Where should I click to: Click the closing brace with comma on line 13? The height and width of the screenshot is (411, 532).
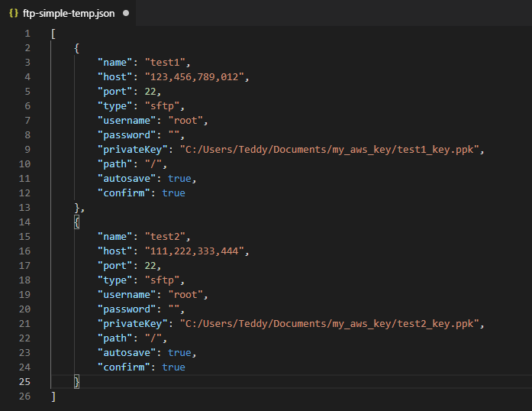click(79, 208)
